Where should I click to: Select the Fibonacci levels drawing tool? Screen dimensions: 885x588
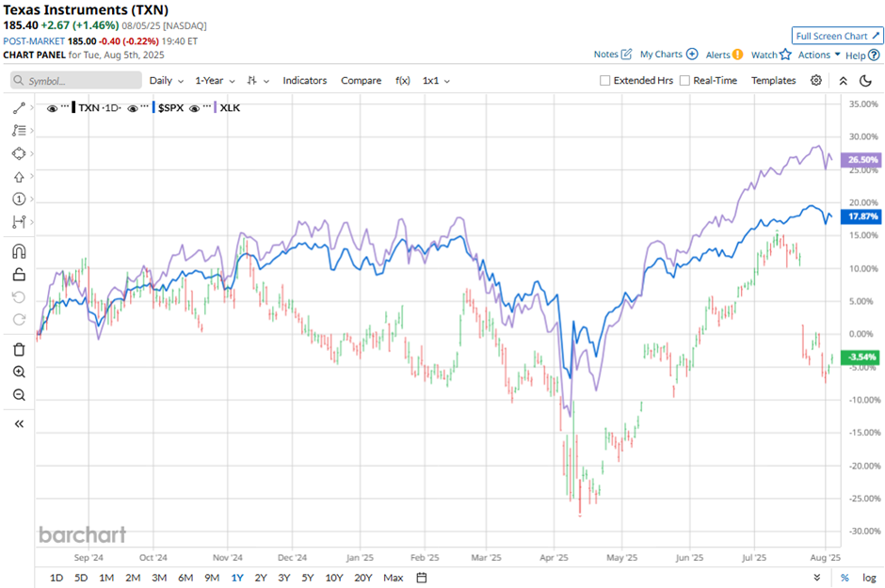(x=19, y=130)
